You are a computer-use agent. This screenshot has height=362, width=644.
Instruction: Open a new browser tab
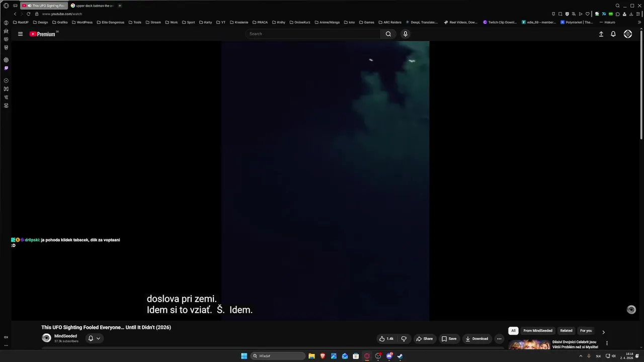tap(120, 6)
